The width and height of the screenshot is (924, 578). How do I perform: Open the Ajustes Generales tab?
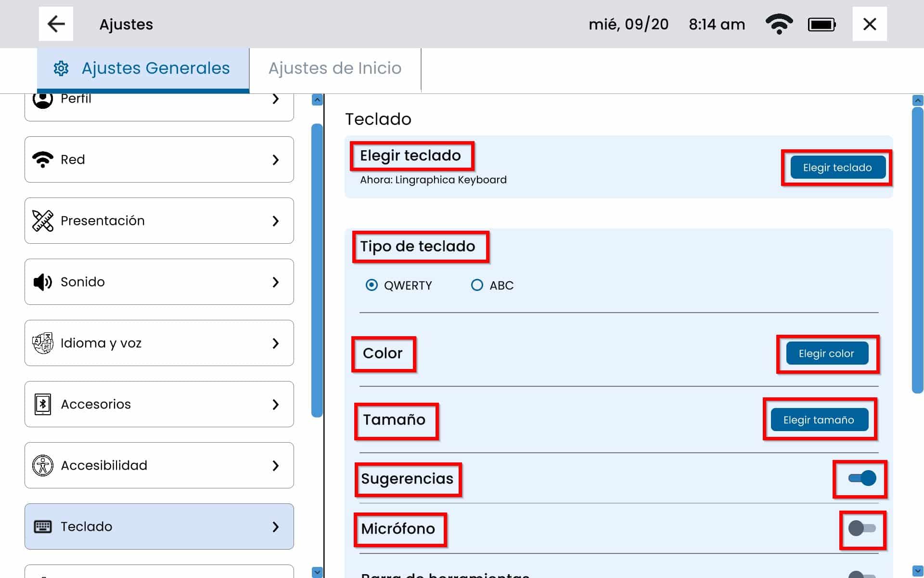click(143, 68)
